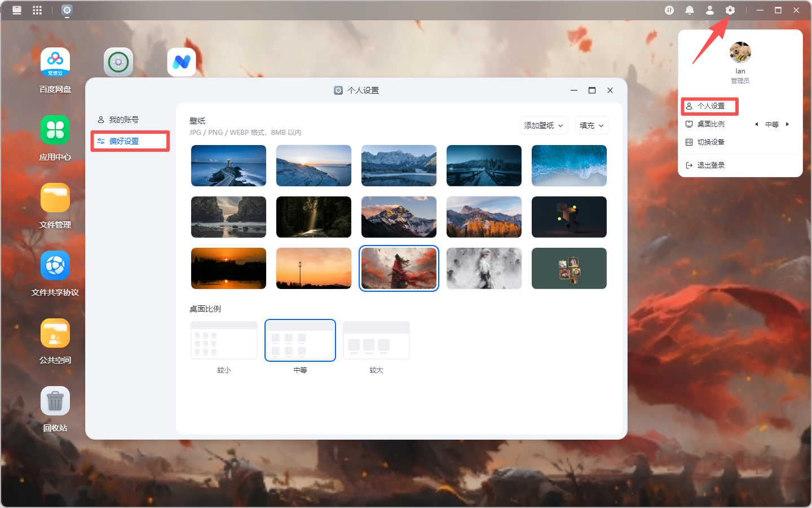812x508 pixels.
Task: Choose the orange sunset lake silhouette wallpaper
Action: (x=228, y=268)
